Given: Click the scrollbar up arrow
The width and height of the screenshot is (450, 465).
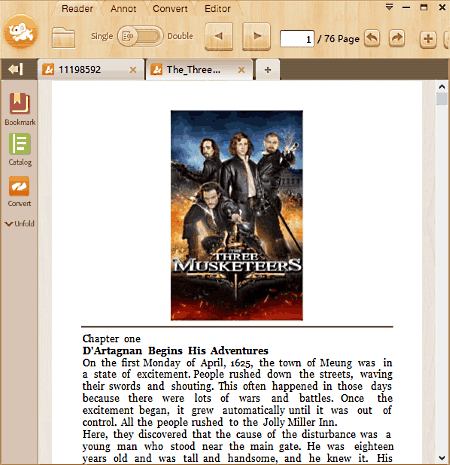Looking at the screenshot, I should tap(442, 87).
